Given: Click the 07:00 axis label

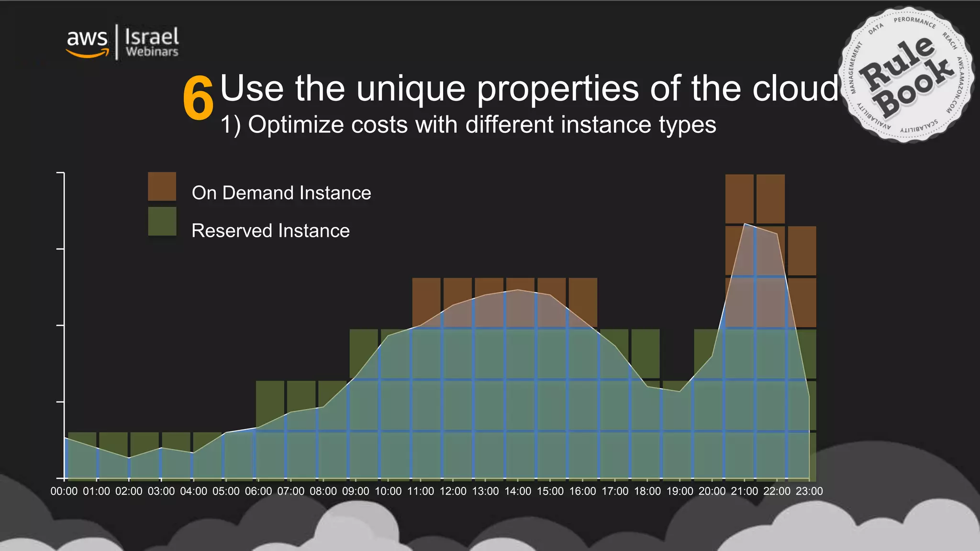Looking at the screenshot, I should click(291, 491).
